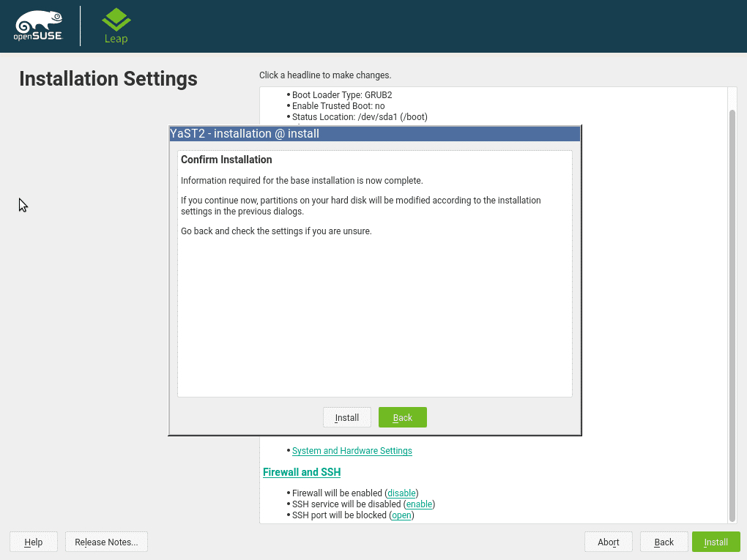Screen dimensions: 747x560
Task: Click the green Install button in the bottom bar
Action: coord(716,542)
